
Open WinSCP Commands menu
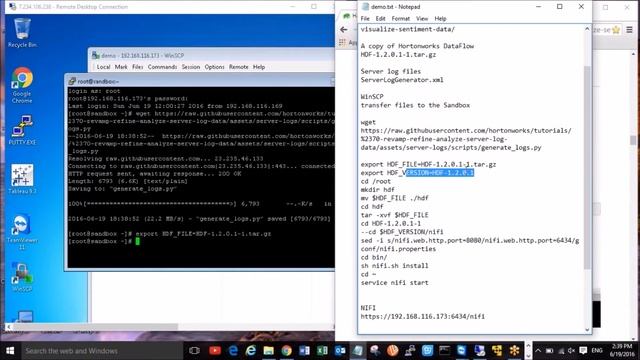[162, 67]
